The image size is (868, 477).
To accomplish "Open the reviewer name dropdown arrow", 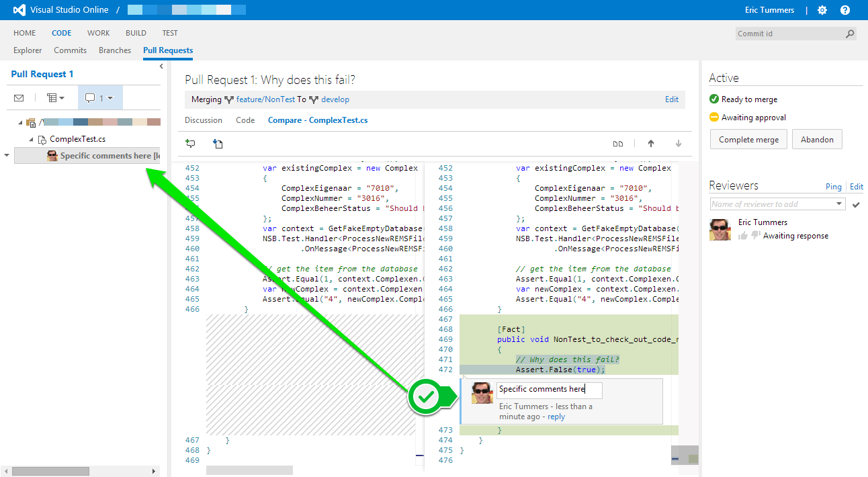I will (839, 204).
